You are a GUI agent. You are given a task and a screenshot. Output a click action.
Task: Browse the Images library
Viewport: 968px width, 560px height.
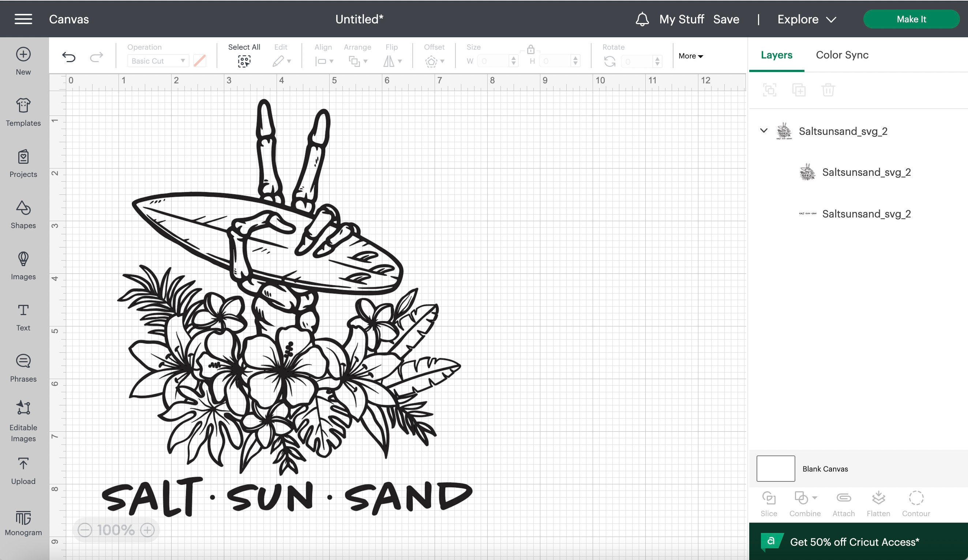tap(23, 266)
